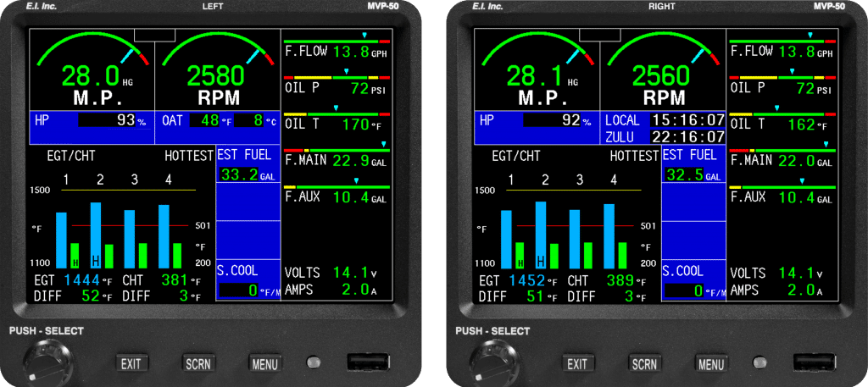
Task: Select cylinder 2 EGT bar on left
Action: (x=96, y=235)
